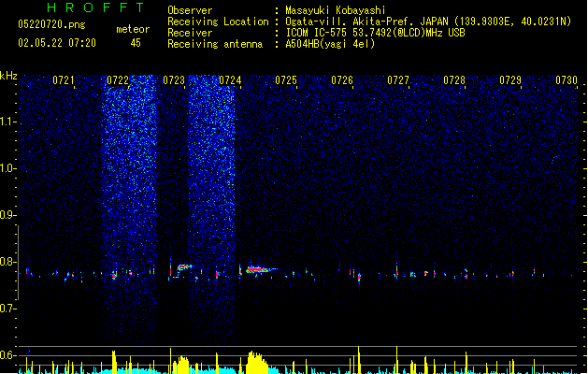588x374 pixels.
Task: Click the 0722 time marker
Action: 118,80
